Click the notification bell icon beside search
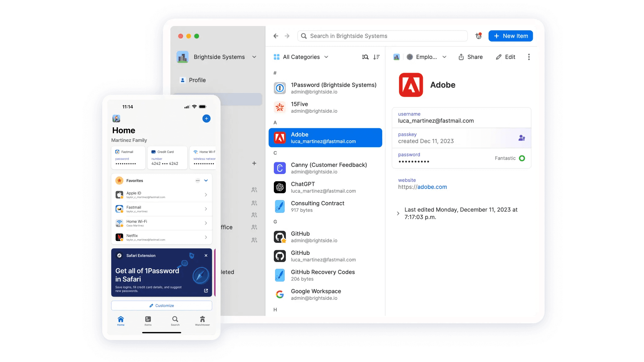Viewport: 644px width, 362px height. 478,36
